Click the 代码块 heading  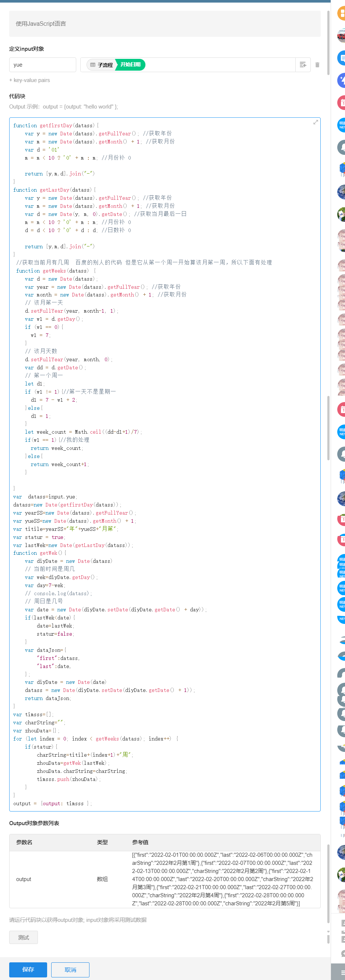point(17,96)
